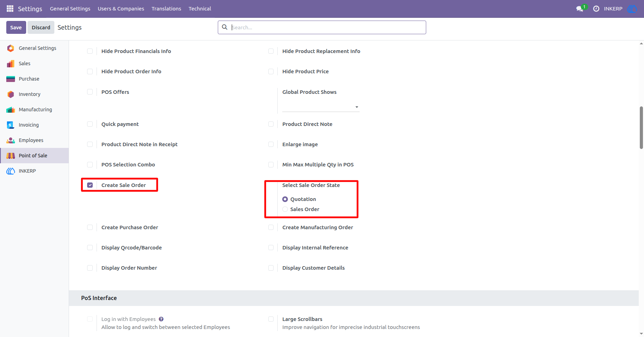Enable Display Customer Details checkbox
This screenshot has width=644, height=337.
point(271,268)
